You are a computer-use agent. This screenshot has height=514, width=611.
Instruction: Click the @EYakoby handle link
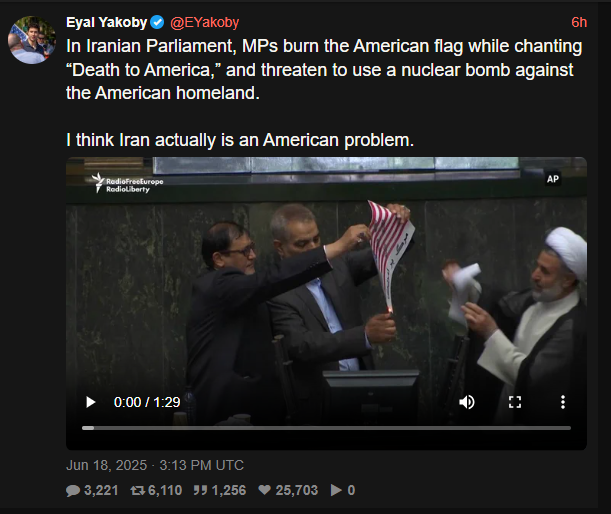(x=205, y=23)
